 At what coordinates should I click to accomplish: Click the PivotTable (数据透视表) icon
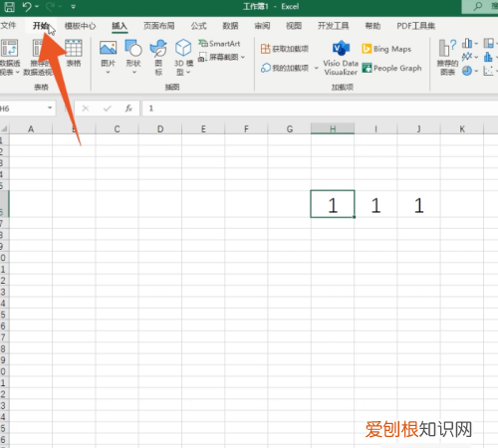click(x=9, y=48)
